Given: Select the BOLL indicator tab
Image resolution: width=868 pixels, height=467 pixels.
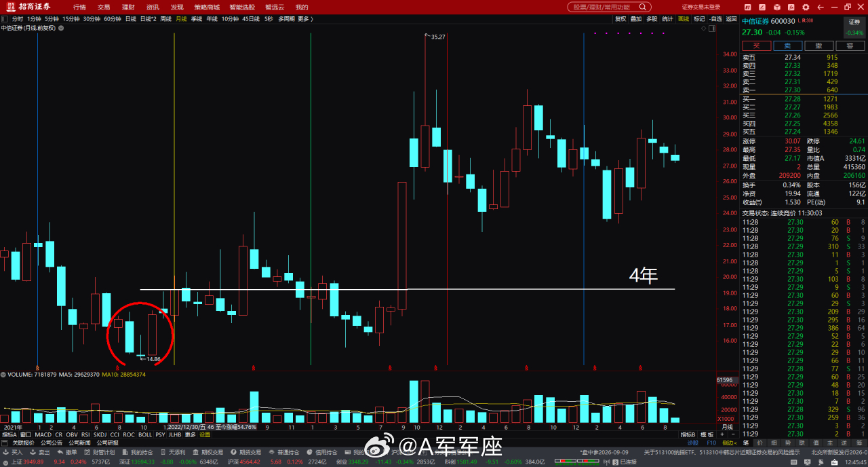Looking at the screenshot, I should pos(145,434).
